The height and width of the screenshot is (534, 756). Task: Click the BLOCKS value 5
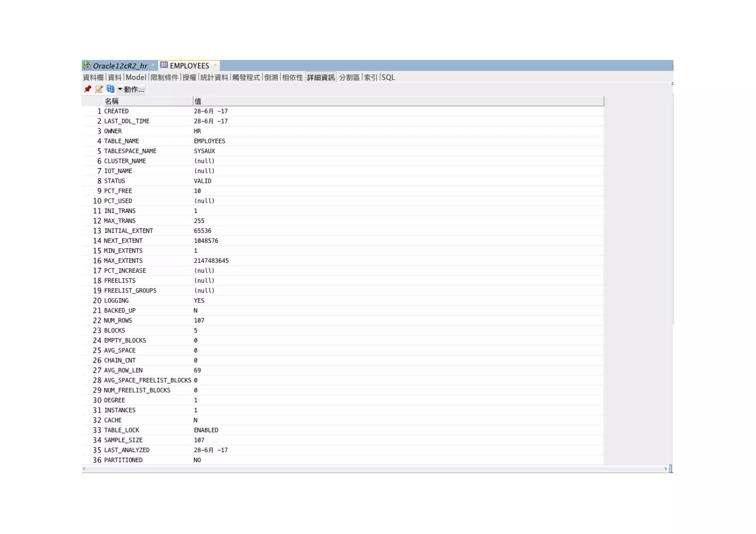click(196, 330)
